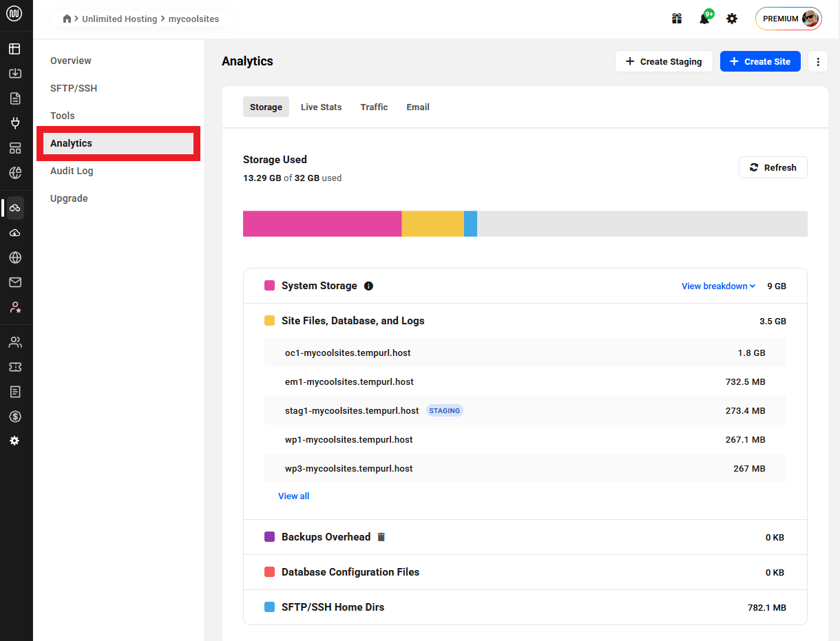
Task: Go to Unlimited Hosting breadcrumb
Action: 119,19
